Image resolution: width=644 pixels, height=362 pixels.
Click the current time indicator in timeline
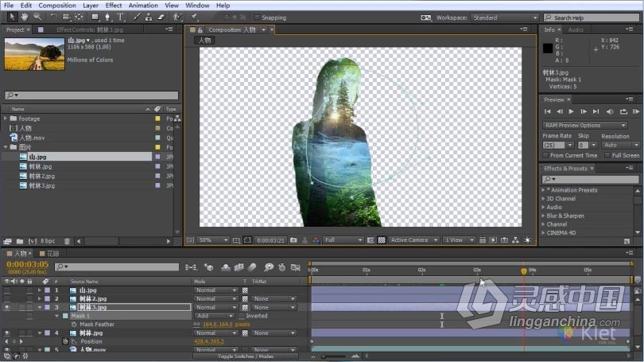(x=524, y=271)
